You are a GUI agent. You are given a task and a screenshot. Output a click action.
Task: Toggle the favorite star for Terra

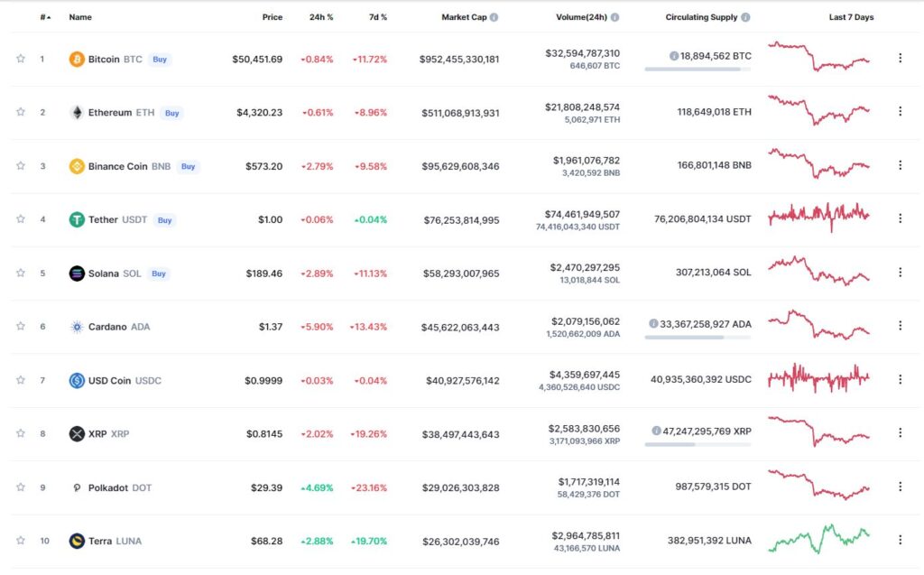[21, 540]
